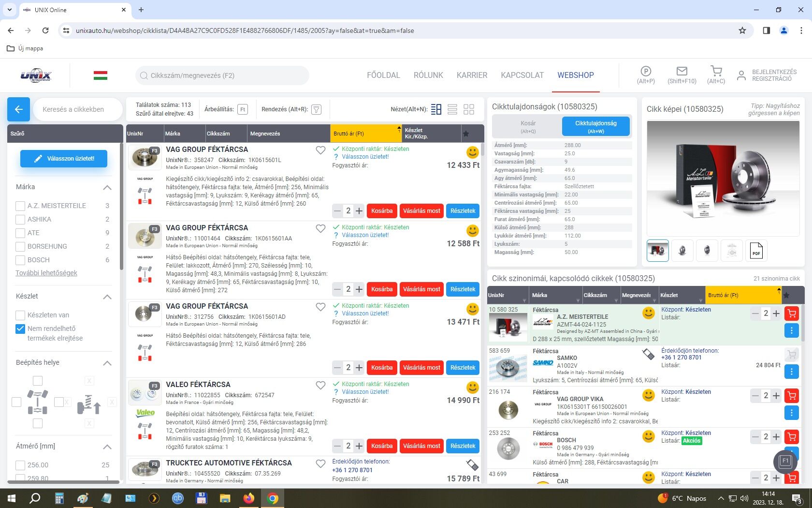Collapse the Átmérő [mm] section
Image resolution: width=812 pixels, height=508 pixels.
pyautogui.click(x=107, y=447)
